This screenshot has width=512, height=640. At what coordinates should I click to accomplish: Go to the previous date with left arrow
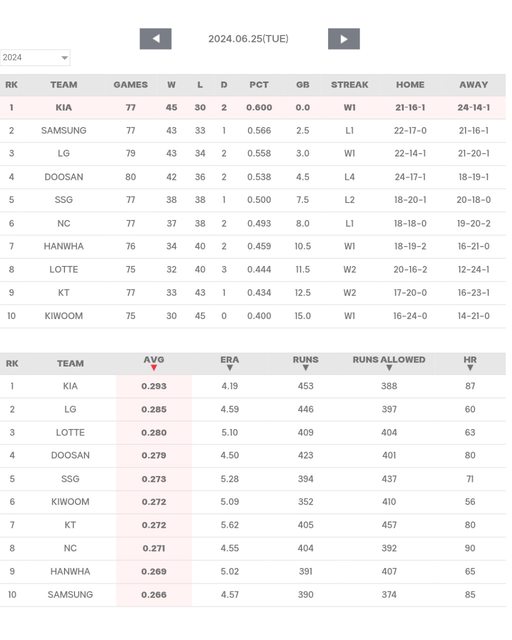156,39
